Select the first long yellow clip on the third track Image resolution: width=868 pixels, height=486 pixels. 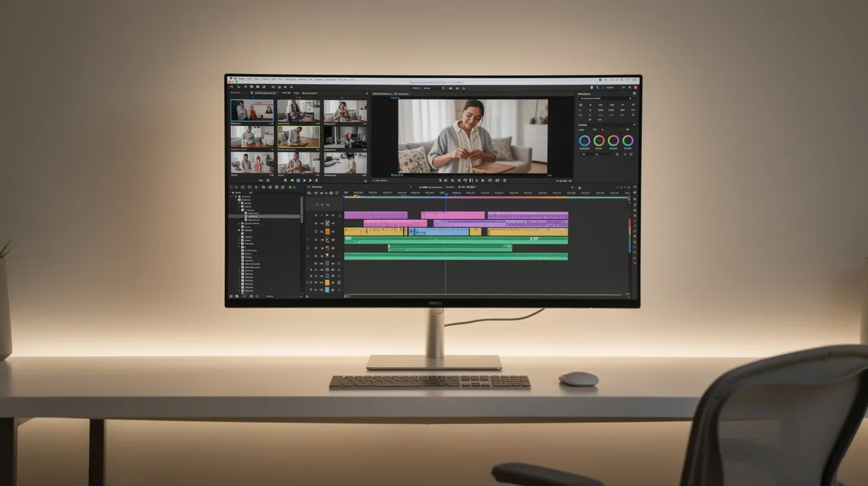[x=373, y=231]
